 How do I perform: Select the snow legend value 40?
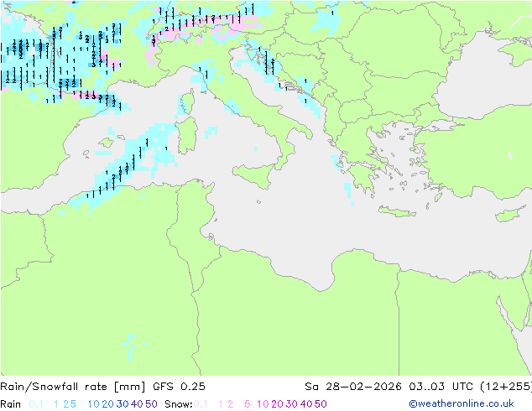(x=306, y=404)
